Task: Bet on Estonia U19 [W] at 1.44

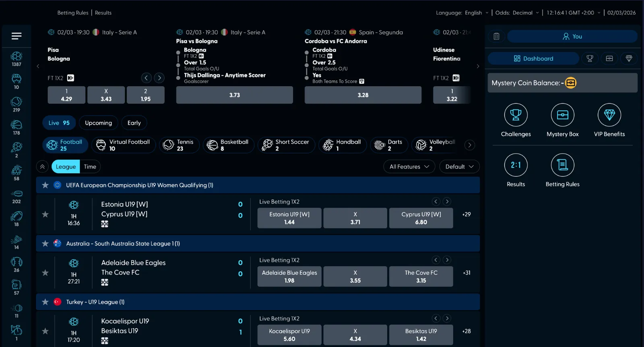Action: click(x=289, y=218)
